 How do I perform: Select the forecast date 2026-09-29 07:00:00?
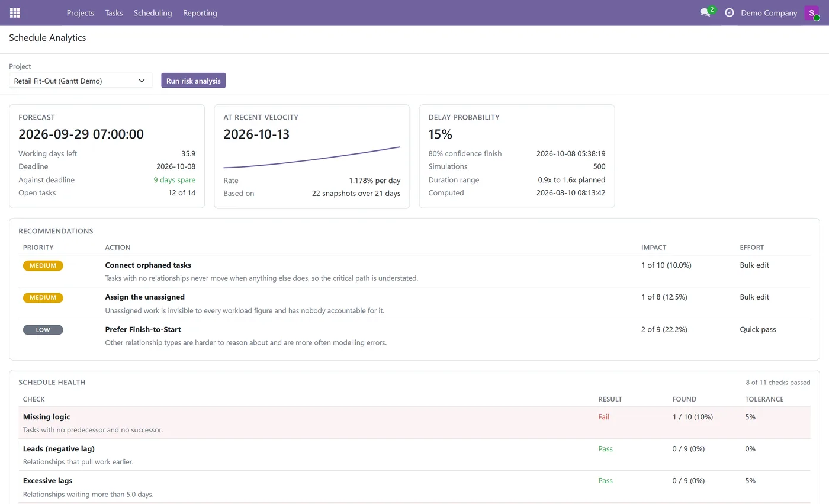(81, 134)
